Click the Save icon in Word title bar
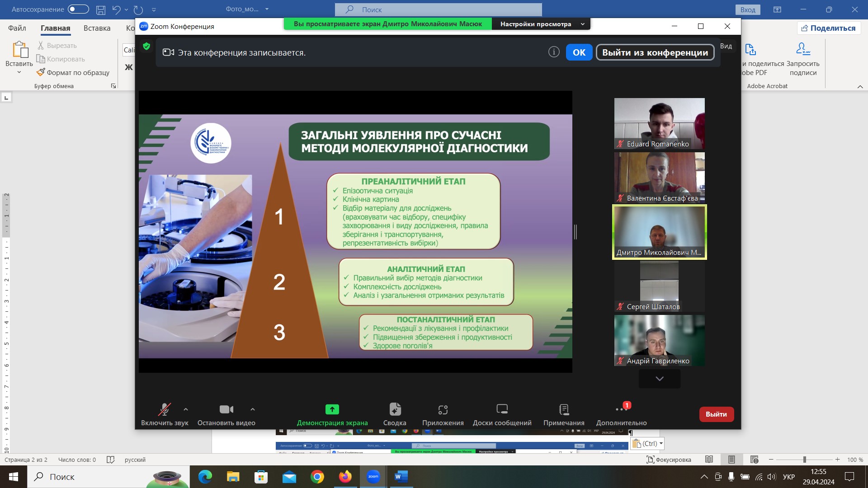Viewport: 868px width, 488px height. coord(101,9)
